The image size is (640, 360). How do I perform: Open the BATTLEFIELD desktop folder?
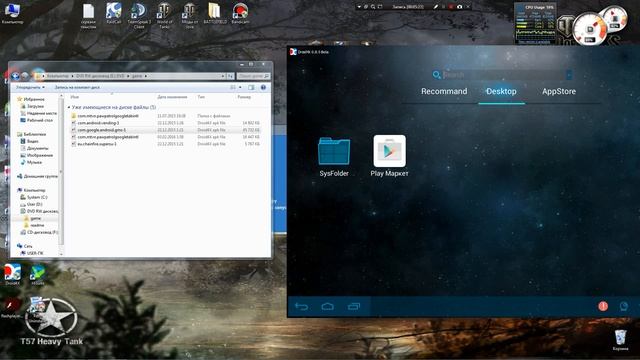215,13
